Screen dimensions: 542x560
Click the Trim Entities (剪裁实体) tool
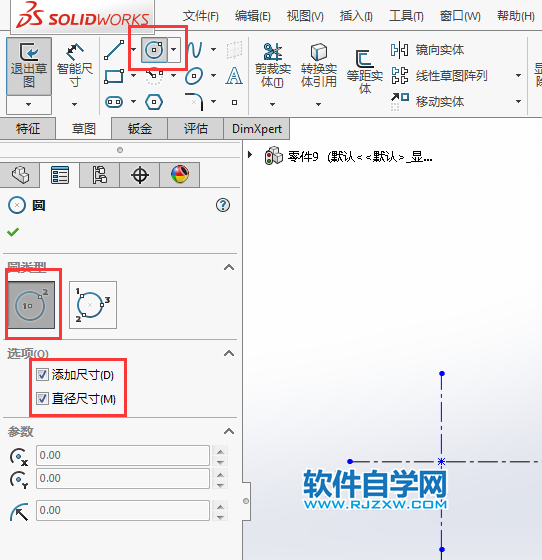click(x=273, y=65)
